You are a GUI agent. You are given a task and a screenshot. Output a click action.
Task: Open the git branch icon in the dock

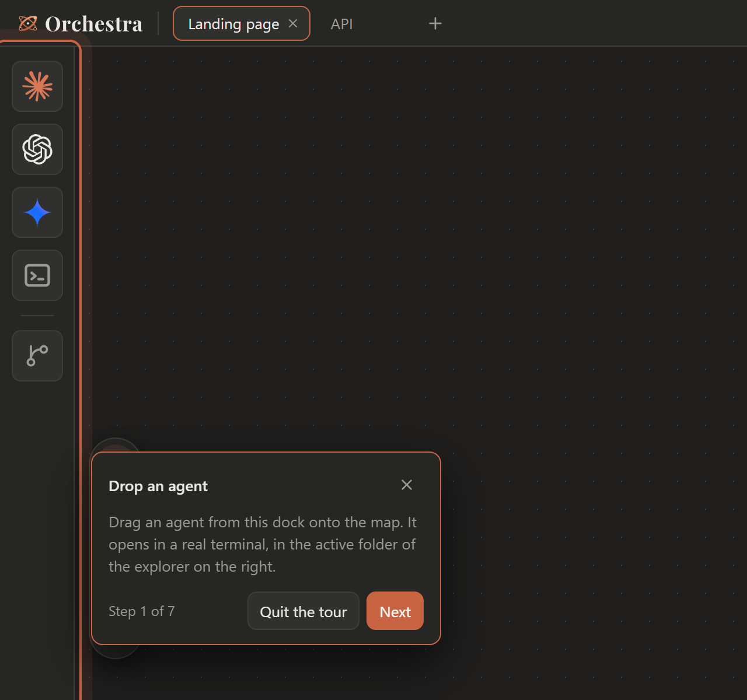point(37,356)
